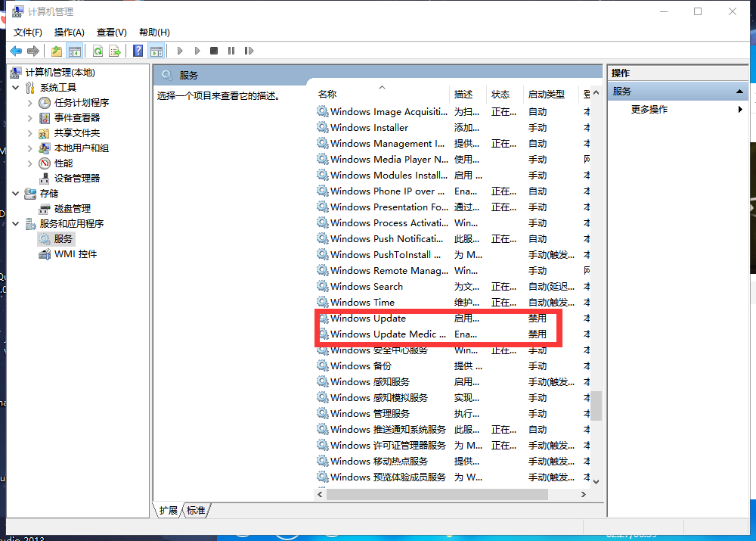This screenshot has height=541, width=756.
Task: Click the horizontal scrollbar thumb
Action: pyautogui.click(x=437, y=495)
